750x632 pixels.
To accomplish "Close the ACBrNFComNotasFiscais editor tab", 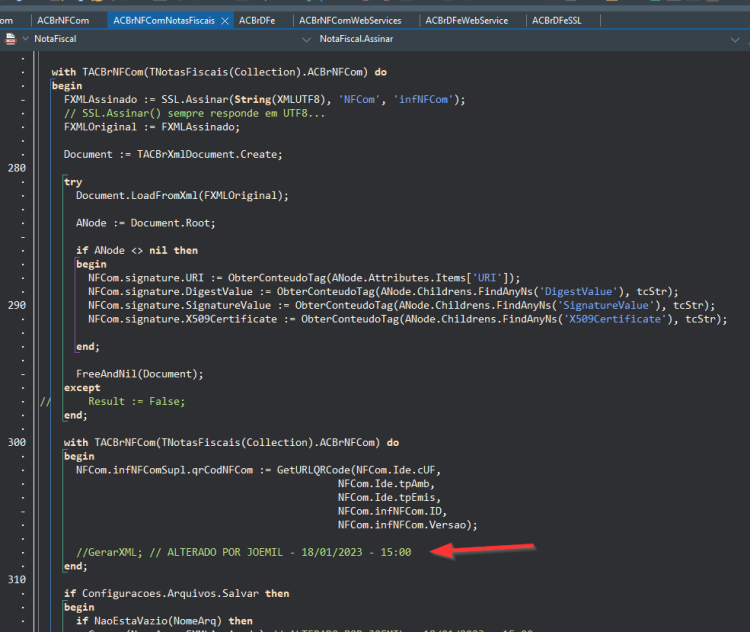I will point(225,21).
